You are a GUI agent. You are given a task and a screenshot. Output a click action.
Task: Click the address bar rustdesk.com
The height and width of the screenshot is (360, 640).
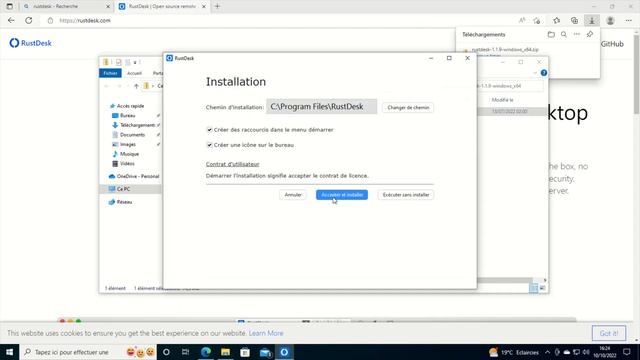tap(85, 20)
